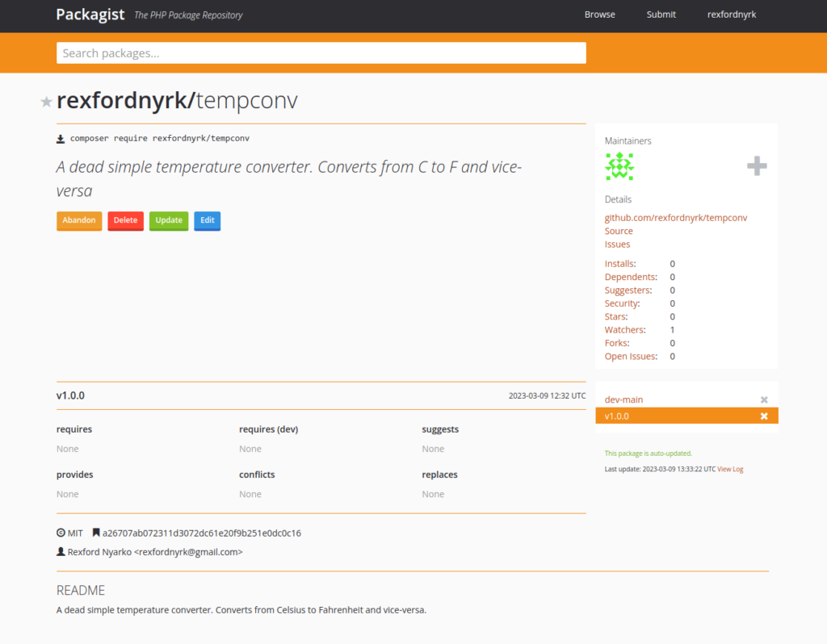Open the Issues link
The height and width of the screenshot is (644, 827).
coord(617,244)
